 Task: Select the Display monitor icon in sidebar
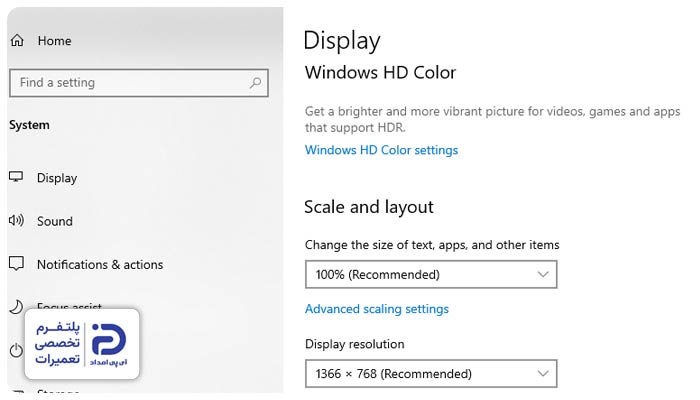pyautogui.click(x=16, y=177)
